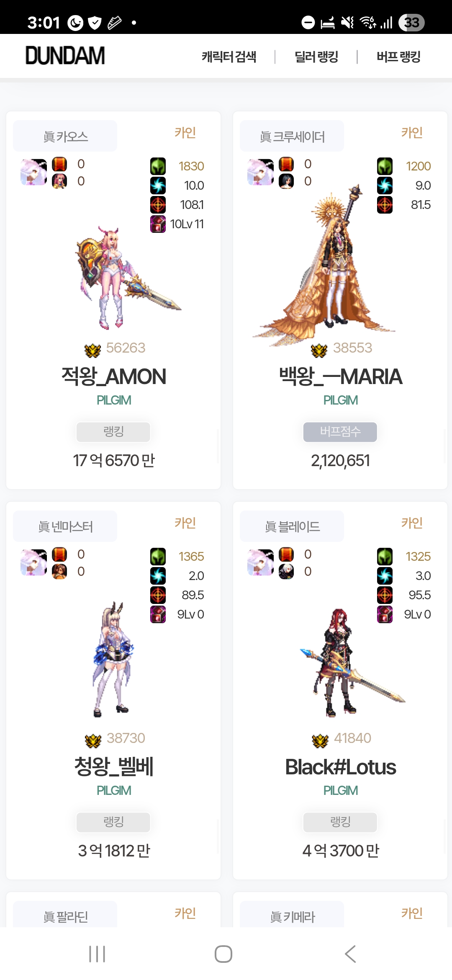Click the green mask icon beside 1200

pyautogui.click(x=385, y=166)
